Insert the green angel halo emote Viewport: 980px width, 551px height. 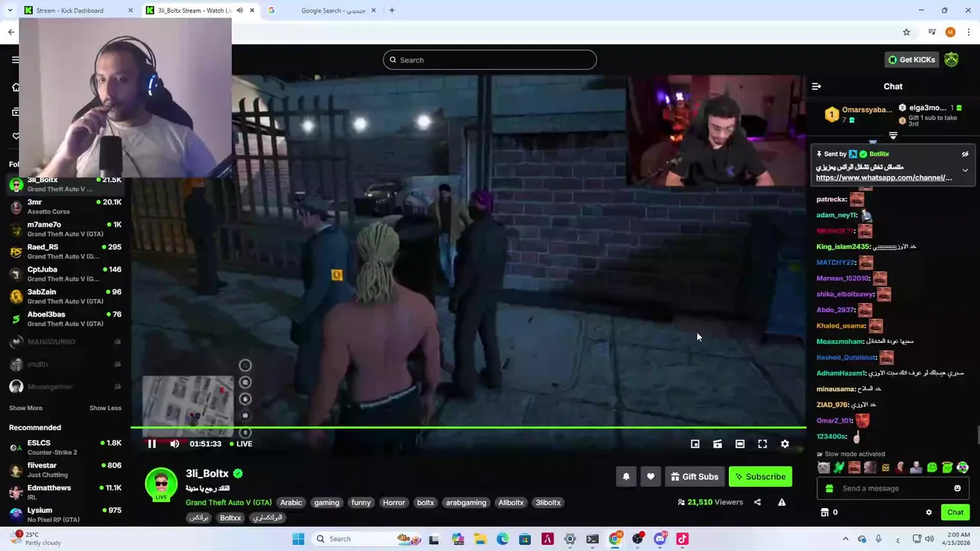tap(947, 468)
